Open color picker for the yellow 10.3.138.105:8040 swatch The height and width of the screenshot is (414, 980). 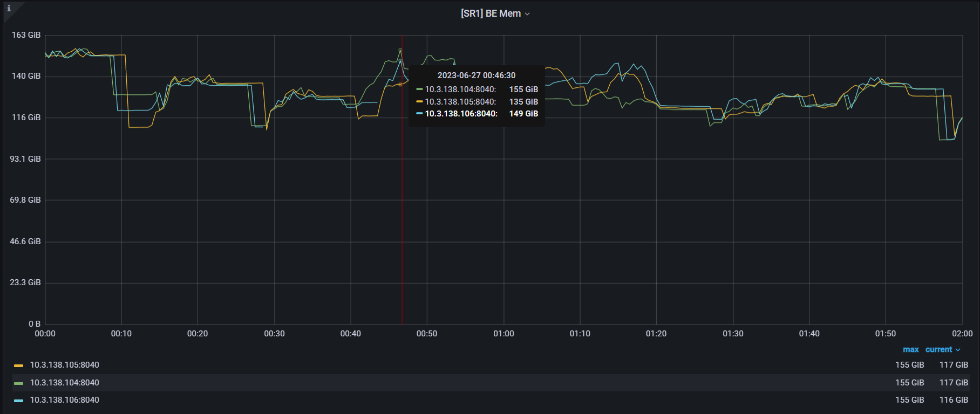pos(19,365)
